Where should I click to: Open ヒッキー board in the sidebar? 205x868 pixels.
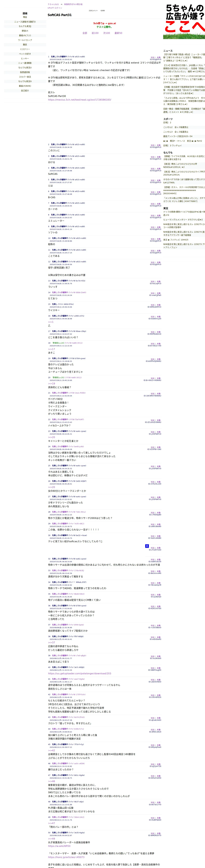[x=25, y=58]
